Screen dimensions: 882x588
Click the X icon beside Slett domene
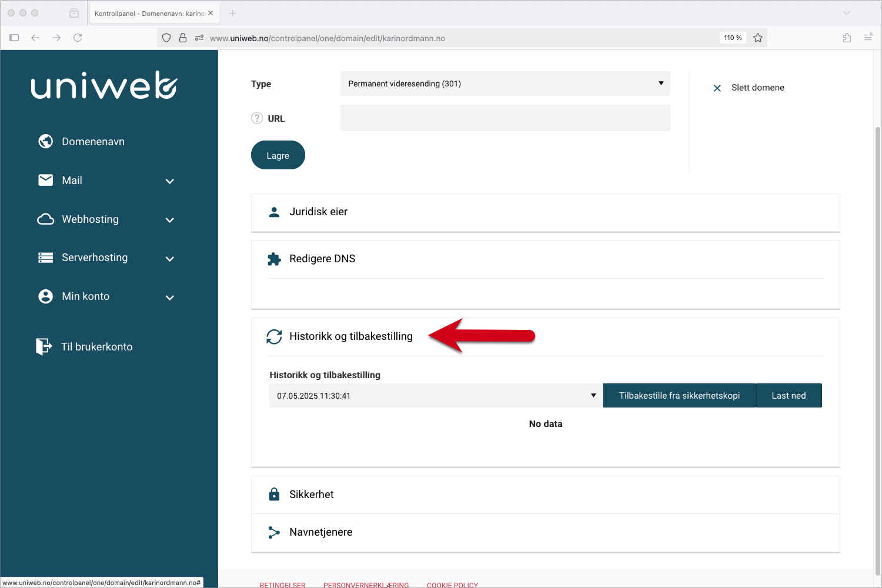pos(717,88)
